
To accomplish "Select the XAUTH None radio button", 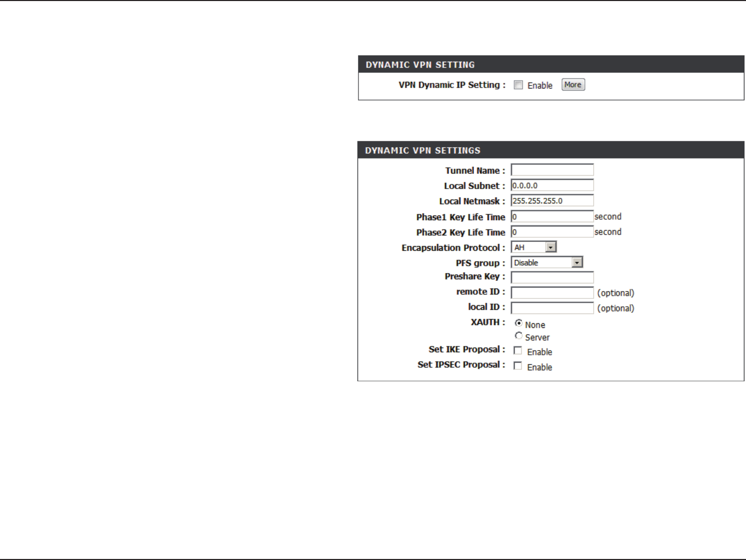I will [519, 323].
